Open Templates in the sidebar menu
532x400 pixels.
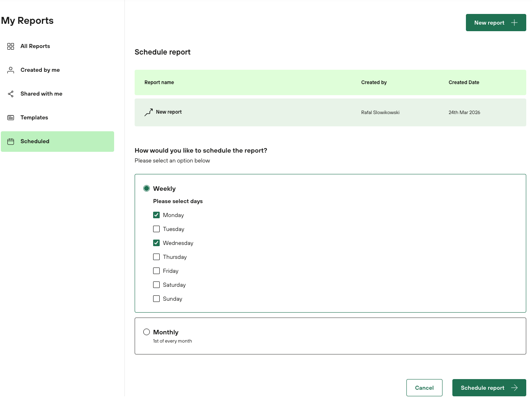pyautogui.click(x=34, y=118)
